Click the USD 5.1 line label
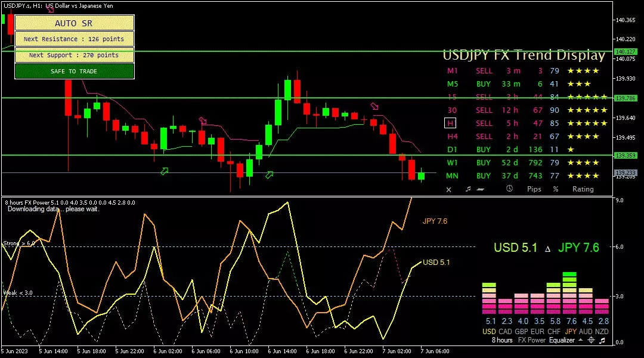Viewport: 644px width, 358px height. coord(436,262)
